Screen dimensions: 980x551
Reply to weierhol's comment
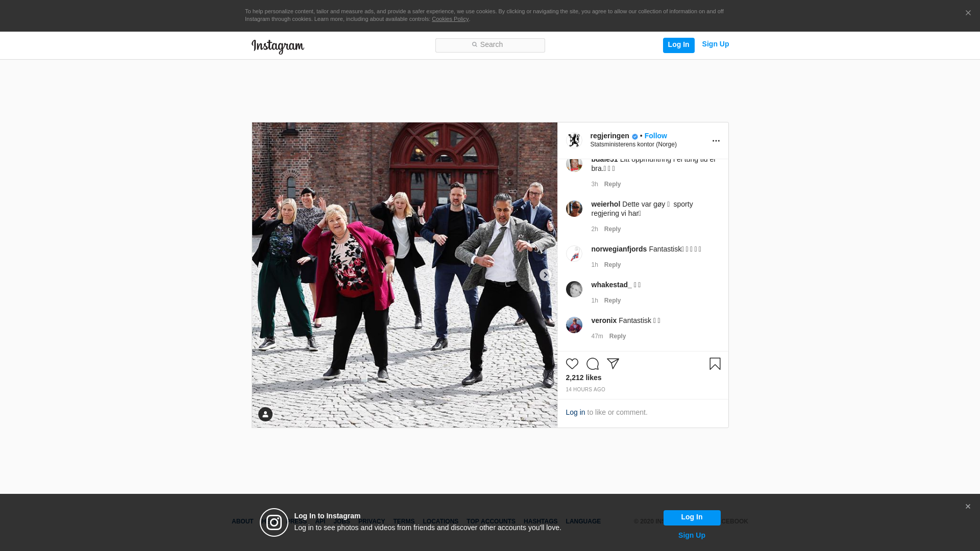(612, 229)
